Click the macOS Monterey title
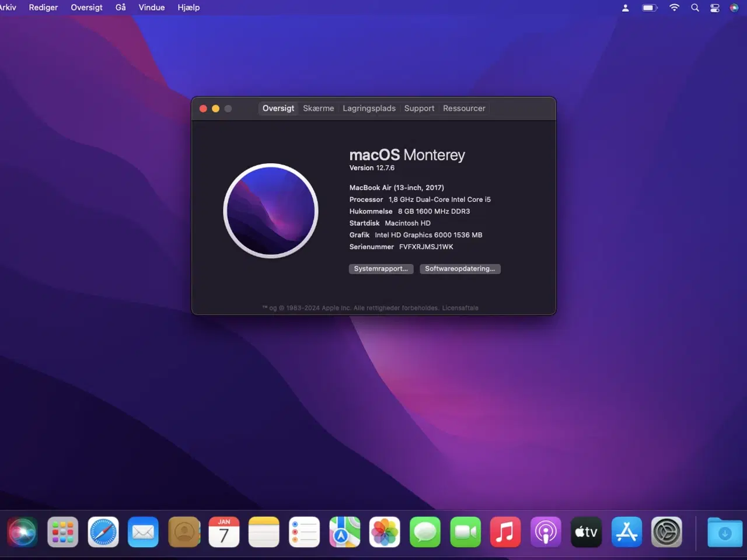This screenshot has height=560, width=747. [x=407, y=155]
